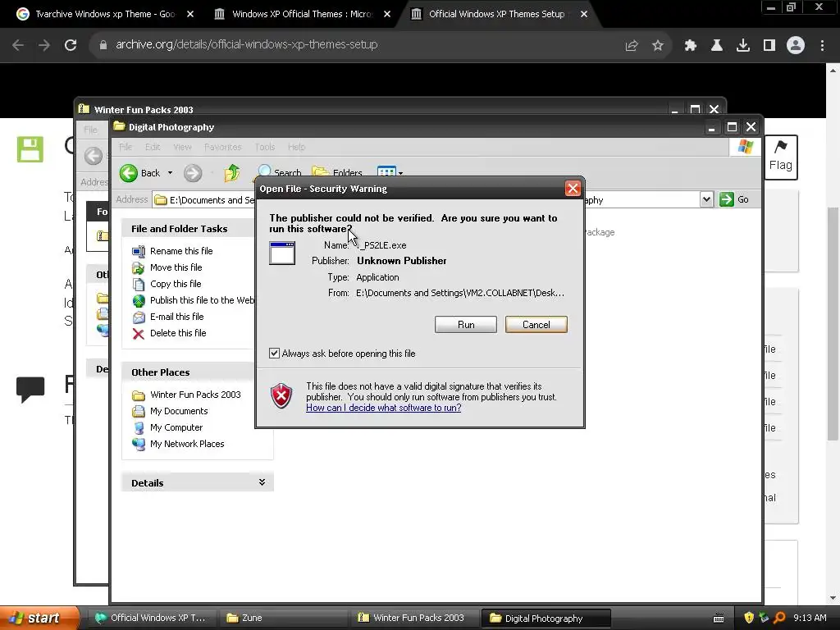Click the red X delete icon
Image resolution: width=840 pixels, height=630 pixels.
tap(138, 334)
